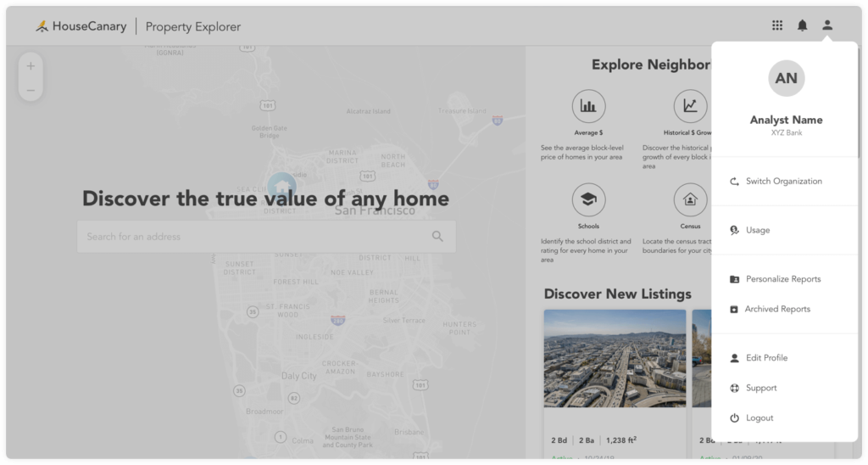Viewport: 868px width, 465px height.
Task: Select the Census house icon
Action: coord(690,199)
